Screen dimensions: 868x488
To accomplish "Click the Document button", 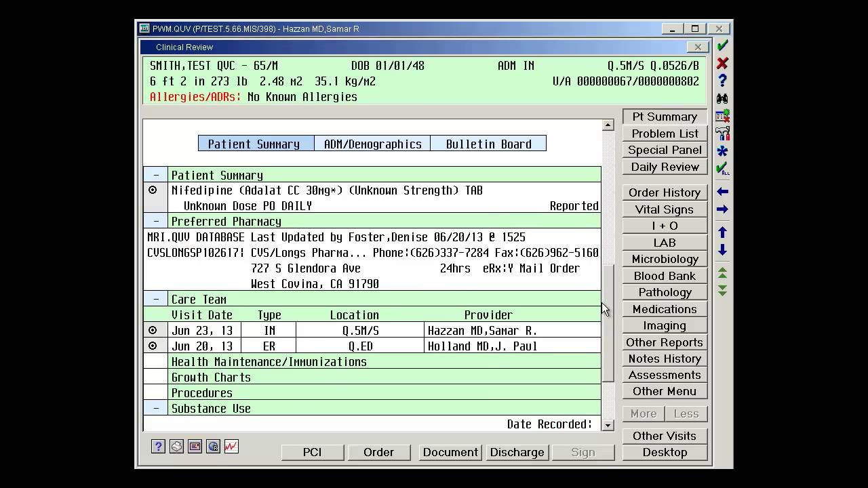I will click(450, 452).
